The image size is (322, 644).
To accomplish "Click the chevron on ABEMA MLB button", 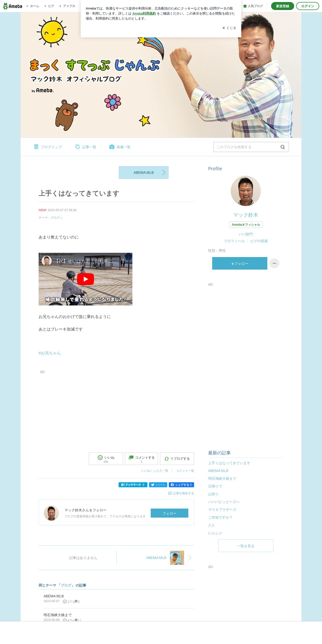I will point(164,173).
